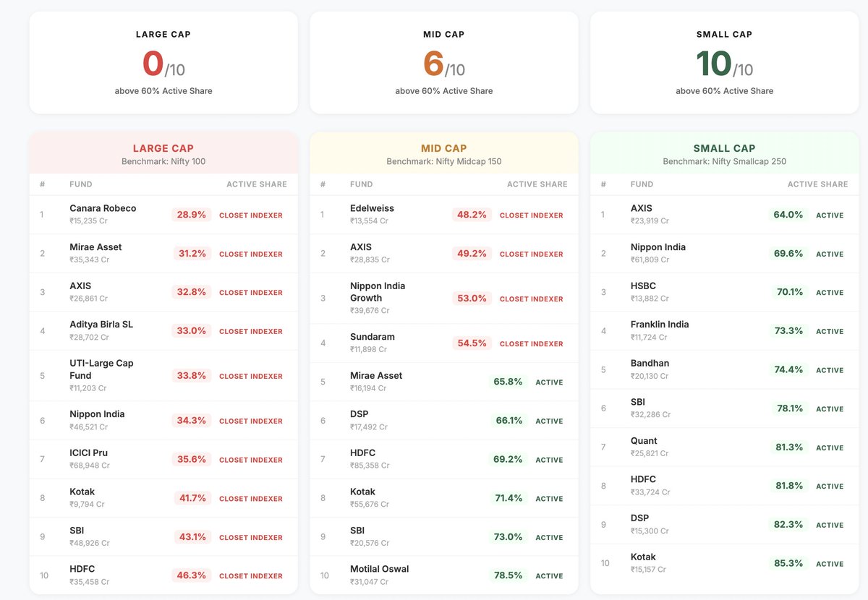Viewport: 868px width, 600px height.
Task: Click the ₹61,809 Cr AUM value
Action: (x=651, y=260)
